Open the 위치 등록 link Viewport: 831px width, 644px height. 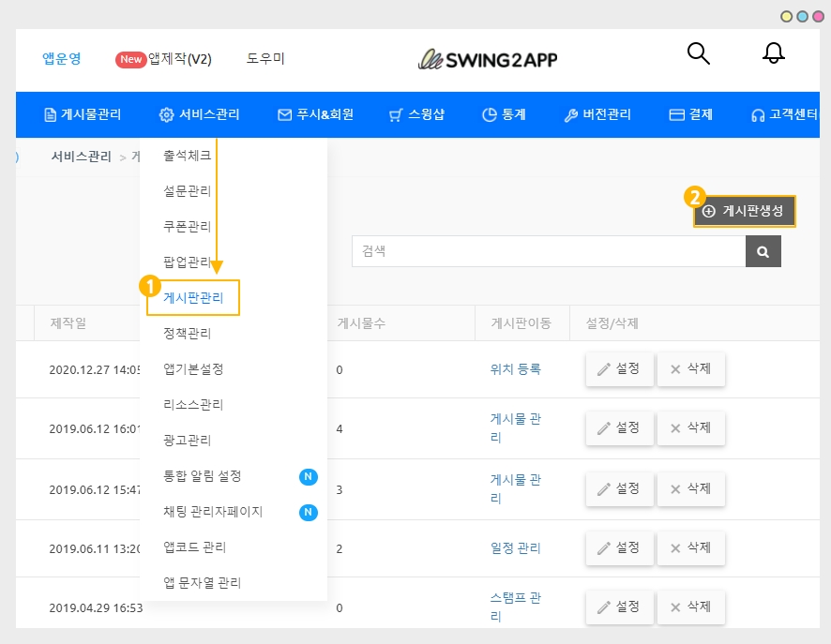click(515, 369)
